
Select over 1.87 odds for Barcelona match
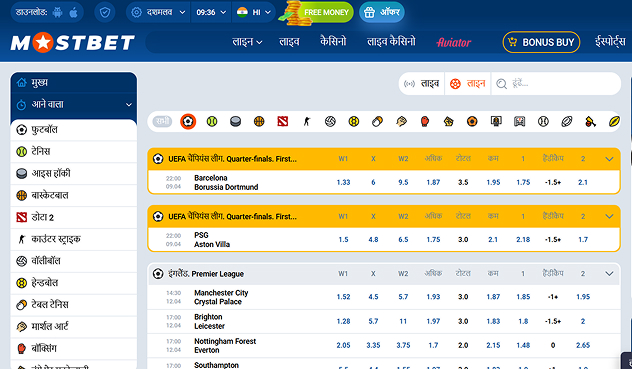pos(433,182)
